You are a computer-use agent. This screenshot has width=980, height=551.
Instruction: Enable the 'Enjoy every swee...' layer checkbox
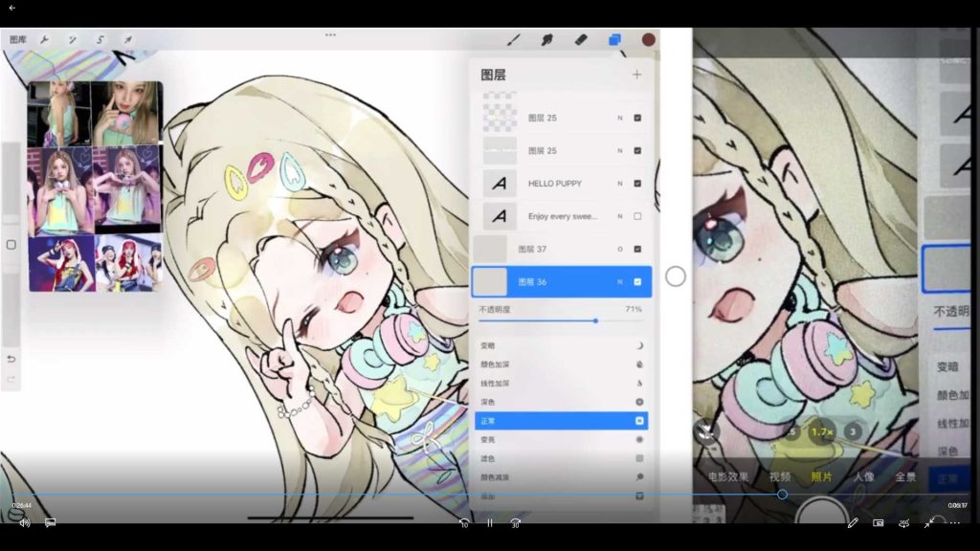pos(637,216)
